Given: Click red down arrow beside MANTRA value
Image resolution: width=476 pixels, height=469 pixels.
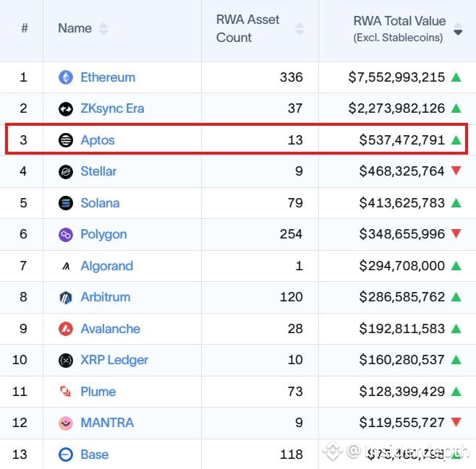Looking at the screenshot, I should pyautogui.click(x=456, y=422).
